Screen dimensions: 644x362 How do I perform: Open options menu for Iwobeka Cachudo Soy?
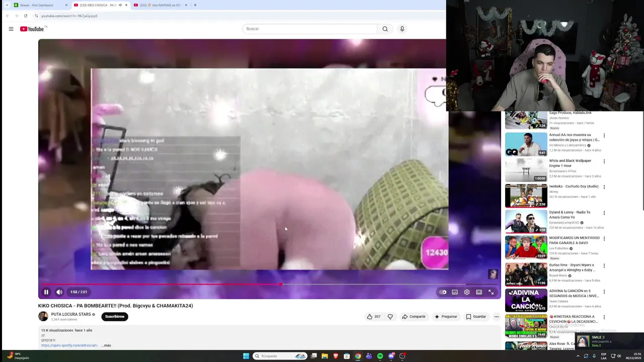coord(604,187)
